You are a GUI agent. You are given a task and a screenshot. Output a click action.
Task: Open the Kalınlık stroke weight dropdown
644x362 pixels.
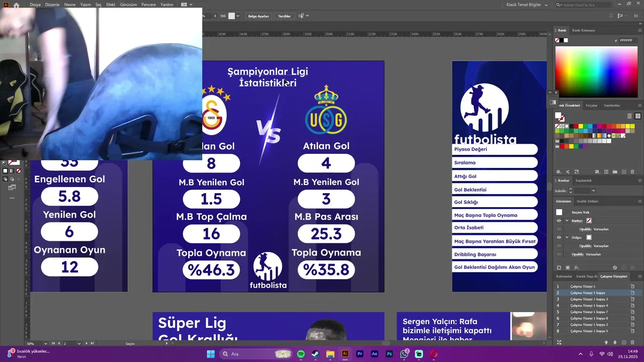(593, 191)
